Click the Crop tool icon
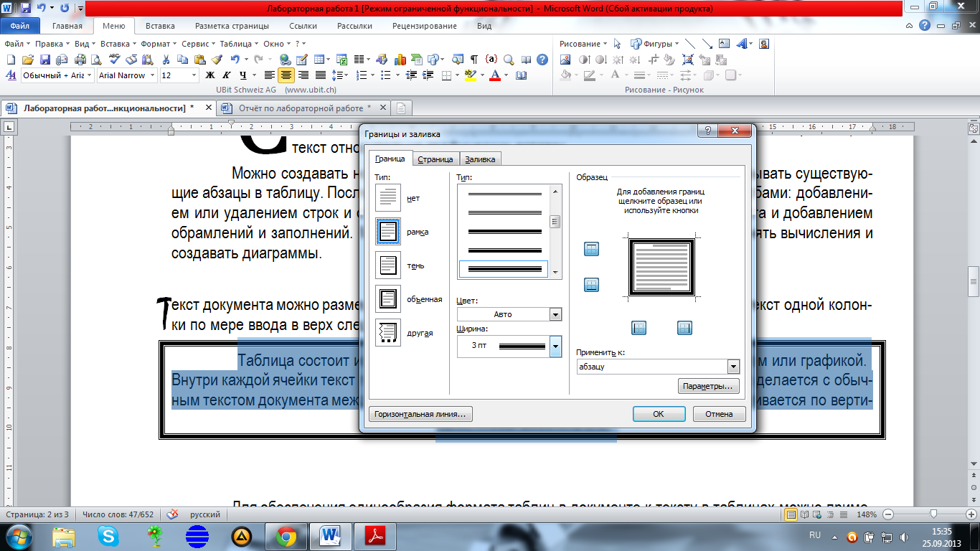This screenshot has width=980, height=551. pyautogui.click(x=653, y=60)
